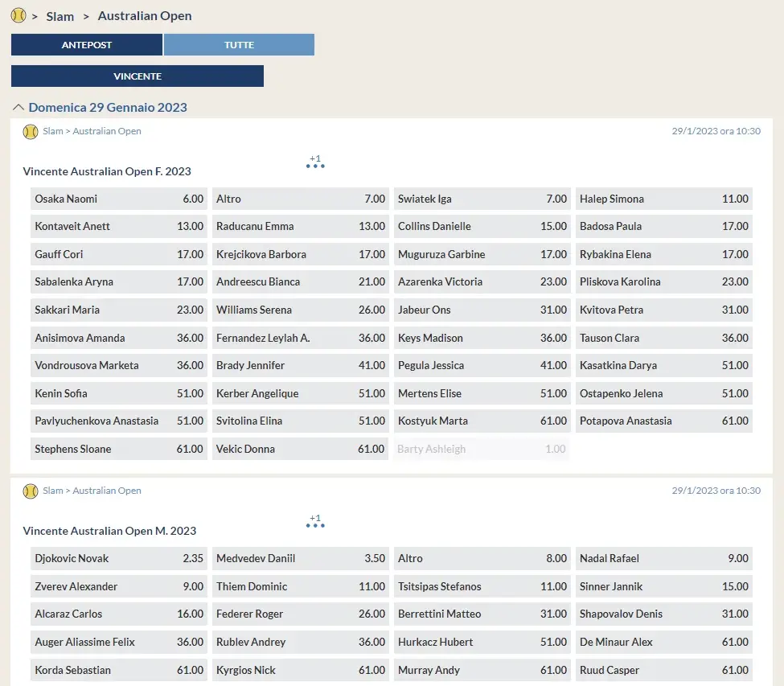The height and width of the screenshot is (686, 784).
Task: Open Australian Open in the top breadcrumb
Action: (145, 16)
